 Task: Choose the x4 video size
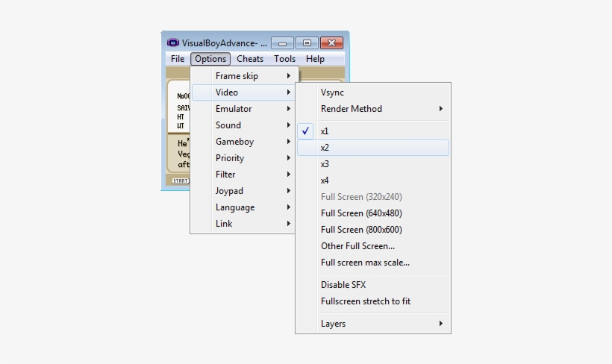(373, 181)
